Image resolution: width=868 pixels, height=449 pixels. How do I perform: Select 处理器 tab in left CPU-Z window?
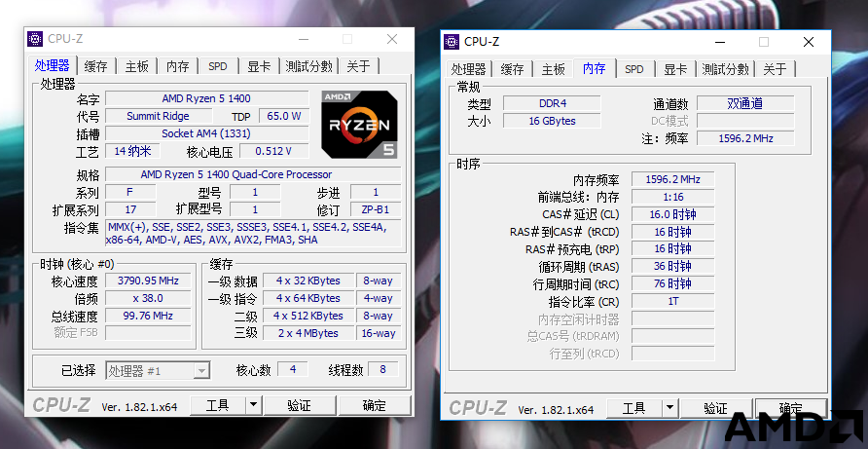pos(52,65)
